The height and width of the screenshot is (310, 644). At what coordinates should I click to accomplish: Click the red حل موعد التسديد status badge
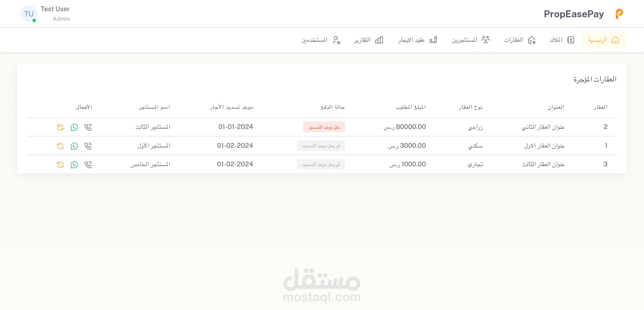pos(324,127)
